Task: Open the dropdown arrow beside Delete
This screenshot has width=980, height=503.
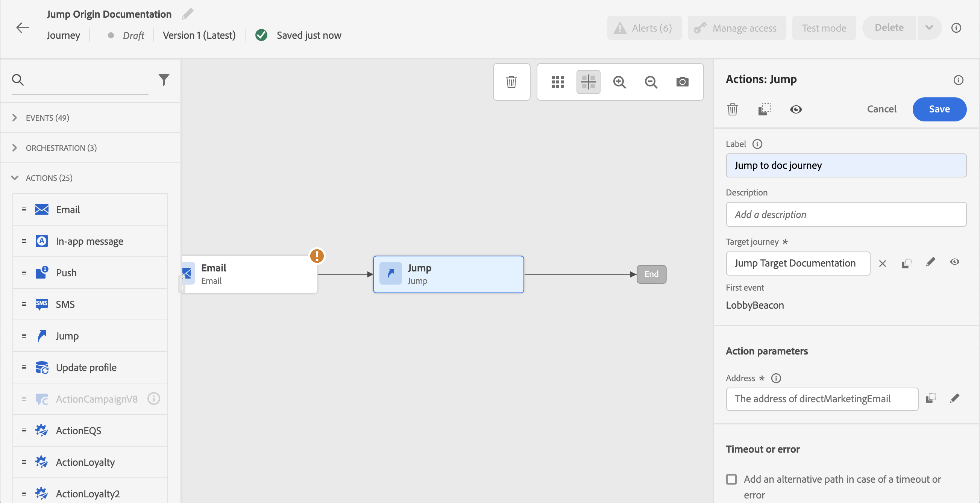Action: click(x=929, y=28)
